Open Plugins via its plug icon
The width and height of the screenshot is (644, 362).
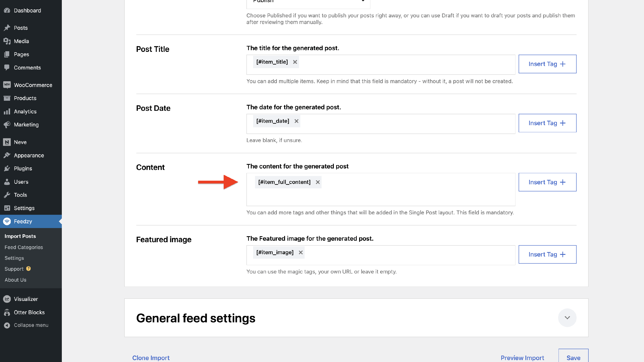[7, 168]
